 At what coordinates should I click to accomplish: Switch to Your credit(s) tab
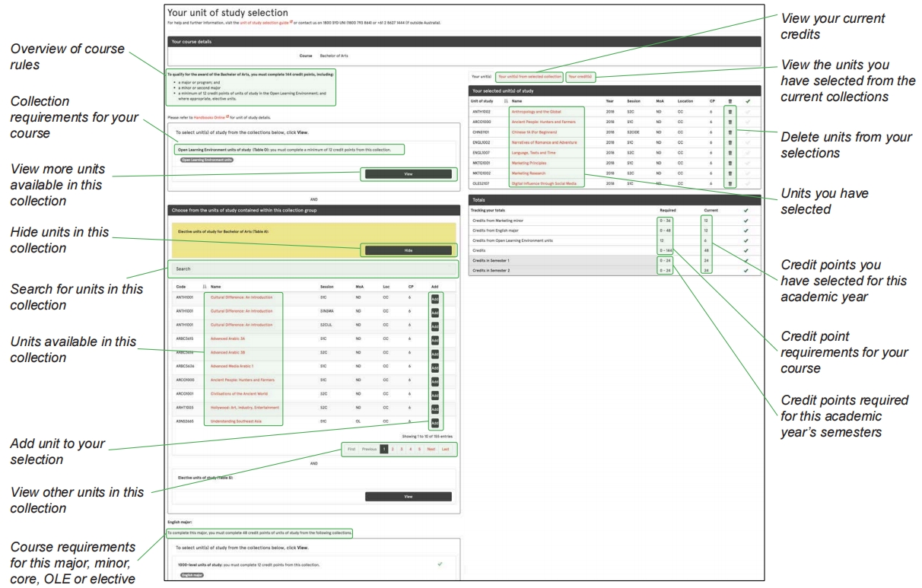coord(580,77)
